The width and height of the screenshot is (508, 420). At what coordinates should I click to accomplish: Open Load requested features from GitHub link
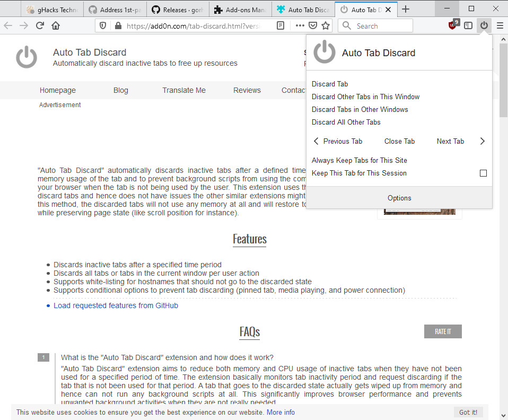click(x=116, y=305)
